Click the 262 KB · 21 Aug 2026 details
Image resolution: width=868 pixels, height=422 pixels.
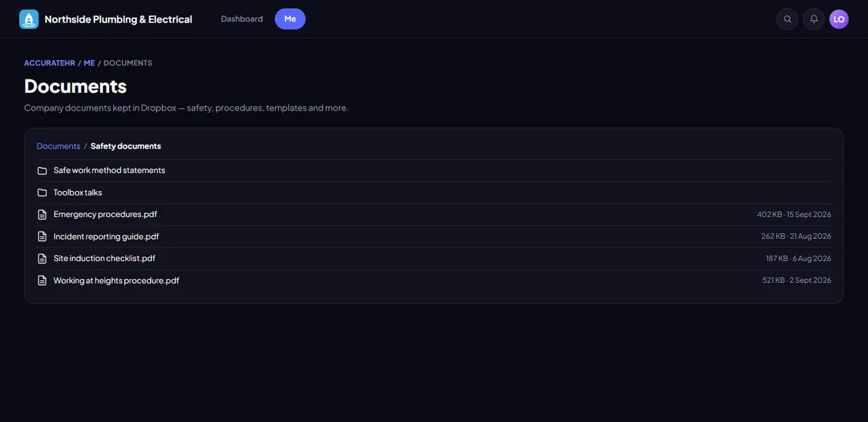coord(796,237)
